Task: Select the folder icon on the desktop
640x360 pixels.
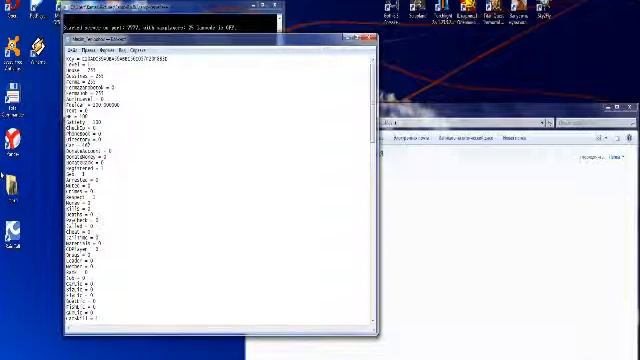Action: coord(12,189)
